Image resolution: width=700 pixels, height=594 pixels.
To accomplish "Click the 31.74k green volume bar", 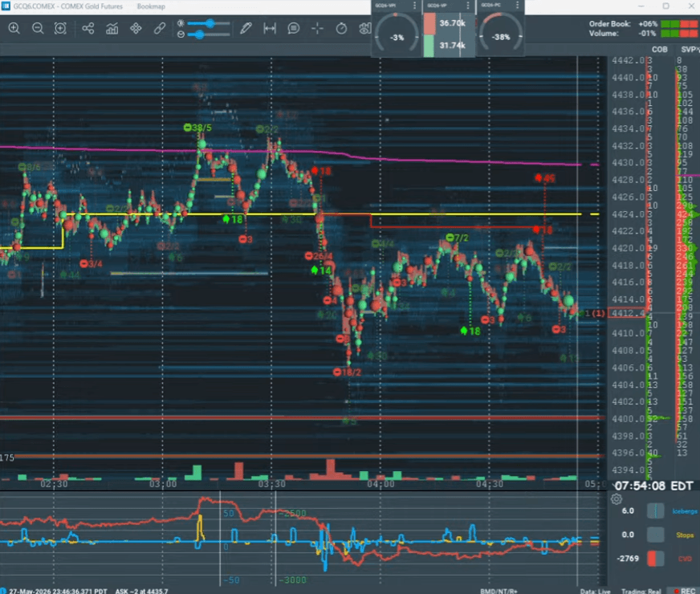I will (429, 46).
